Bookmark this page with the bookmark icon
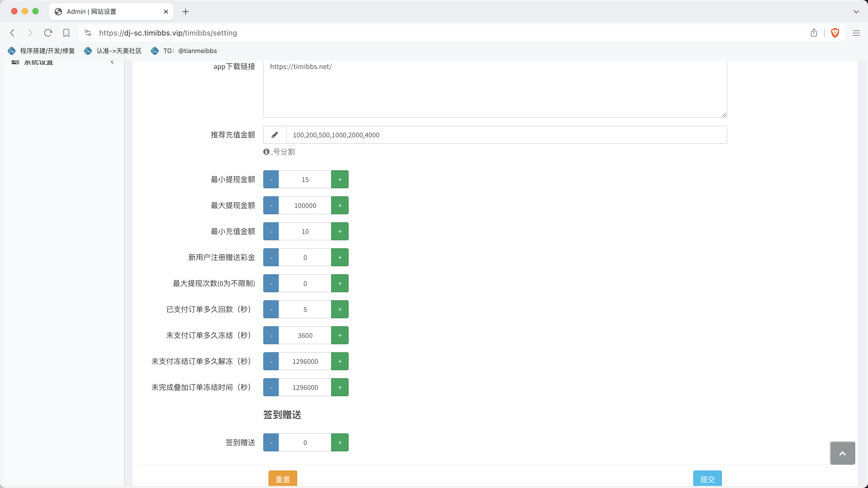The height and width of the screenshot is (488, 868). pos(66,33)
